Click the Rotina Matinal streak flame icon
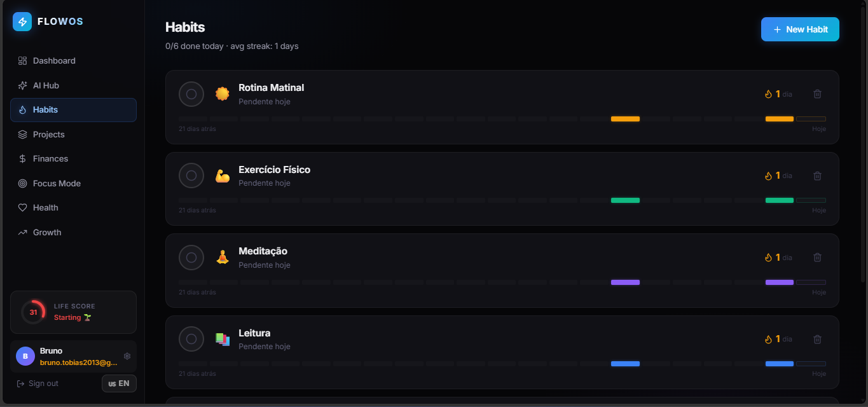This screenshot has width=868, height=407. pos(768,94)
